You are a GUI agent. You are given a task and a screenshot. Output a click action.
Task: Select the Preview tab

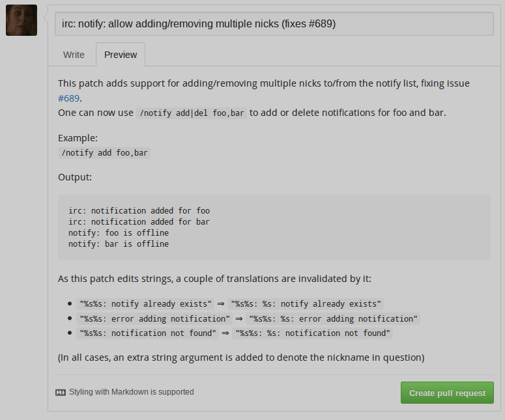[x=121, y=55]
